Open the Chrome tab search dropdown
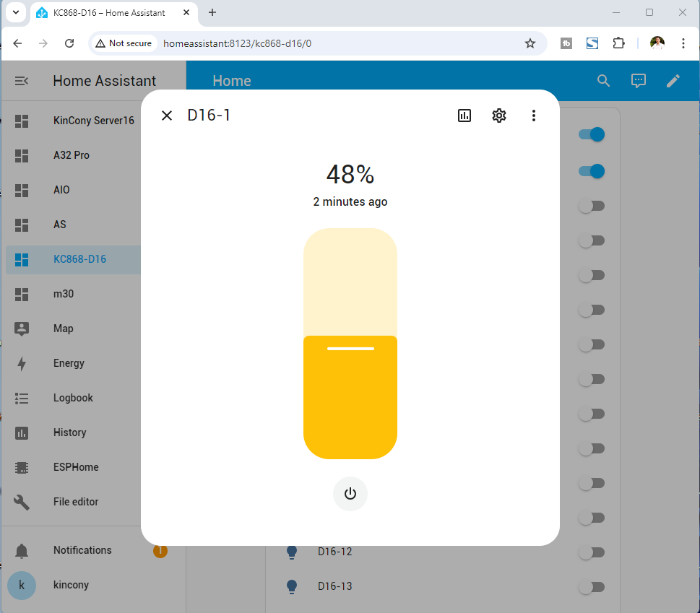This screenshot has width=700, height=613. [x=16, y=12]
